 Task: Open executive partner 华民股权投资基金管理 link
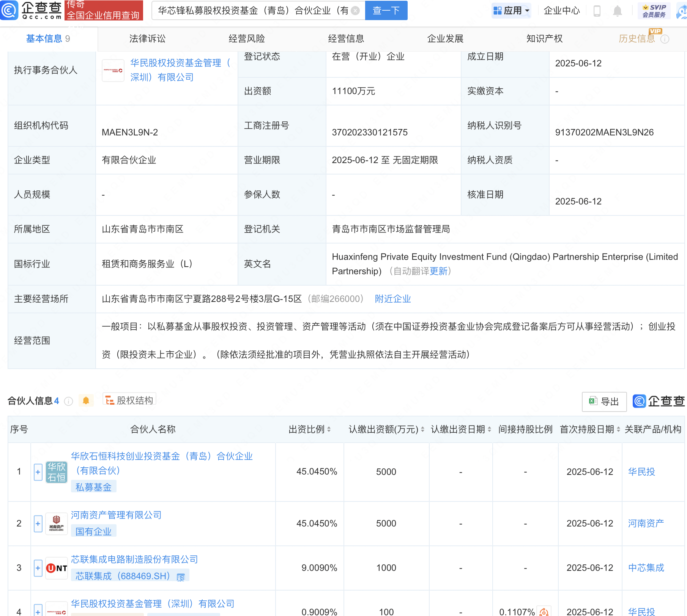pos(180,70)
